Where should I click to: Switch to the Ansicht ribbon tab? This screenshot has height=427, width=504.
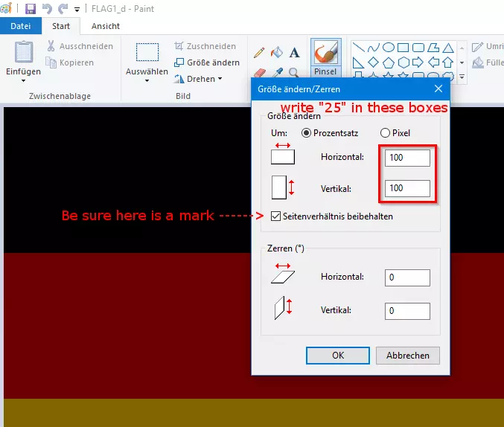pyautogui.click(x=106, y=26)
